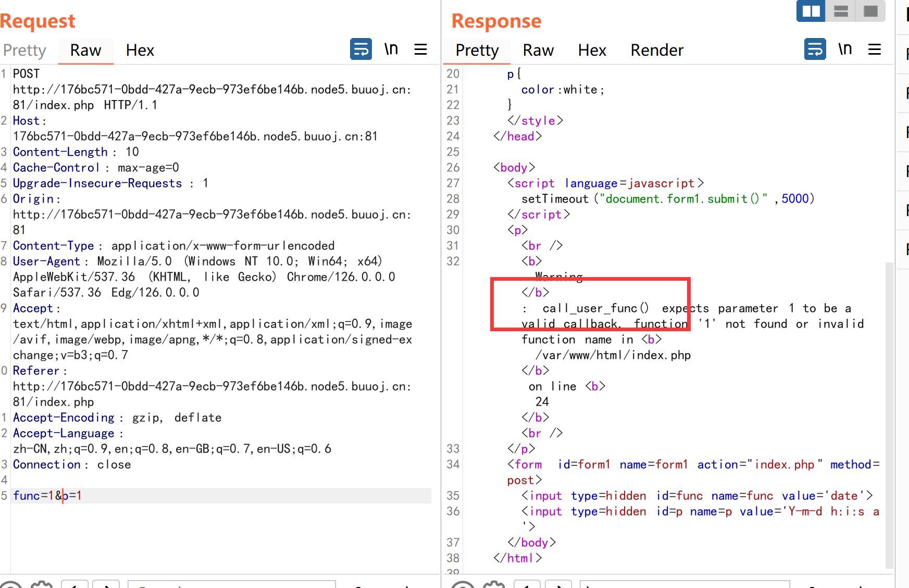This screenshot has width=909, height=588.
Task: Click line number 24 in warning message
Action: 542,402
